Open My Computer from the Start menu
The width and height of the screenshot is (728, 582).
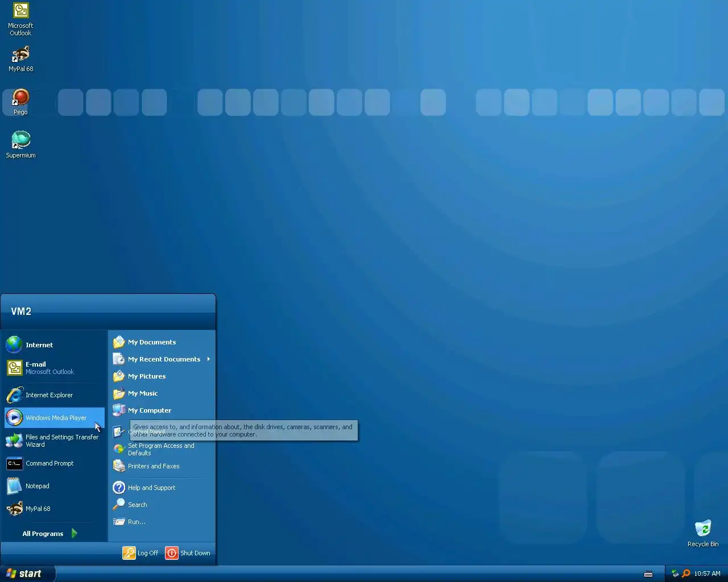point(162,410)
